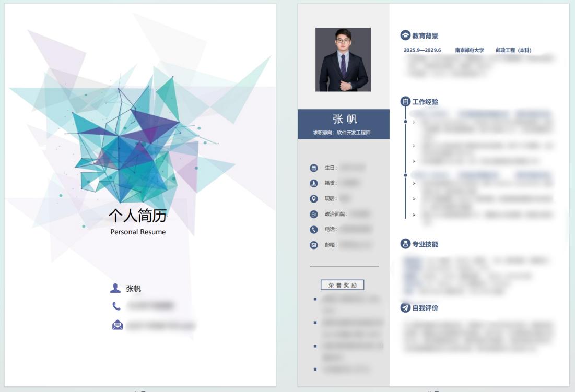Click the open envelope icon on cover page
Screen dimensions: 575x392
point(118,325)
